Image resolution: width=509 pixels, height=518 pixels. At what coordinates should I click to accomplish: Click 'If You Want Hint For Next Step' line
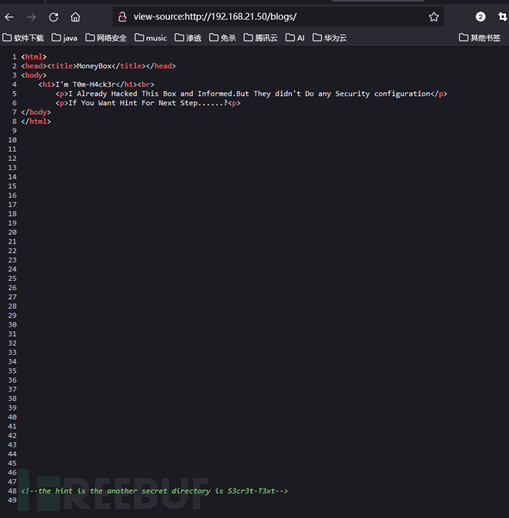click(148, 103)
